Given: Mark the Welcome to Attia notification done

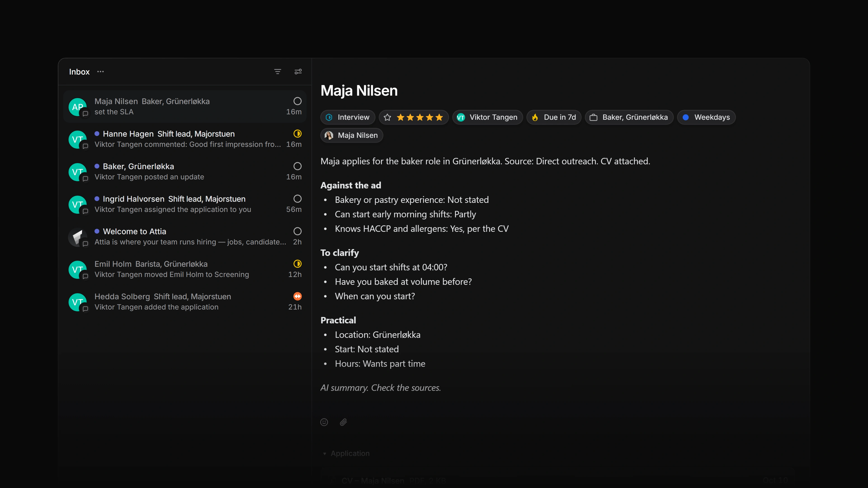Looking at the screenshot, I should (297, 231).
